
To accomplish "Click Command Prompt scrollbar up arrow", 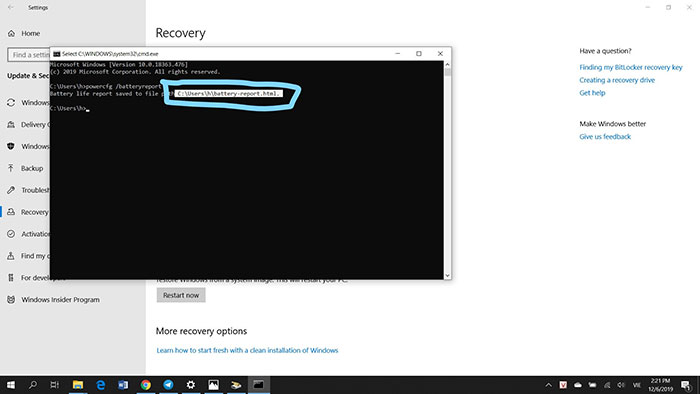I will (x=447, y=64).
